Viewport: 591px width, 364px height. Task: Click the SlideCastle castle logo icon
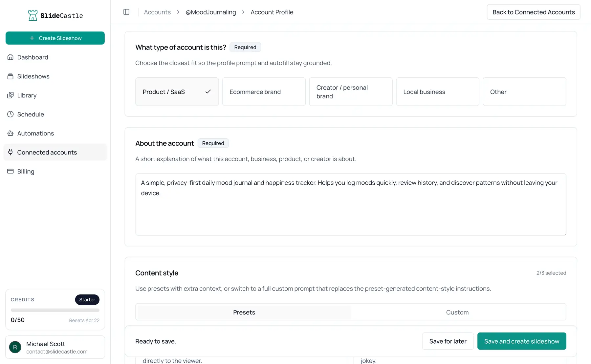point(33,15)
